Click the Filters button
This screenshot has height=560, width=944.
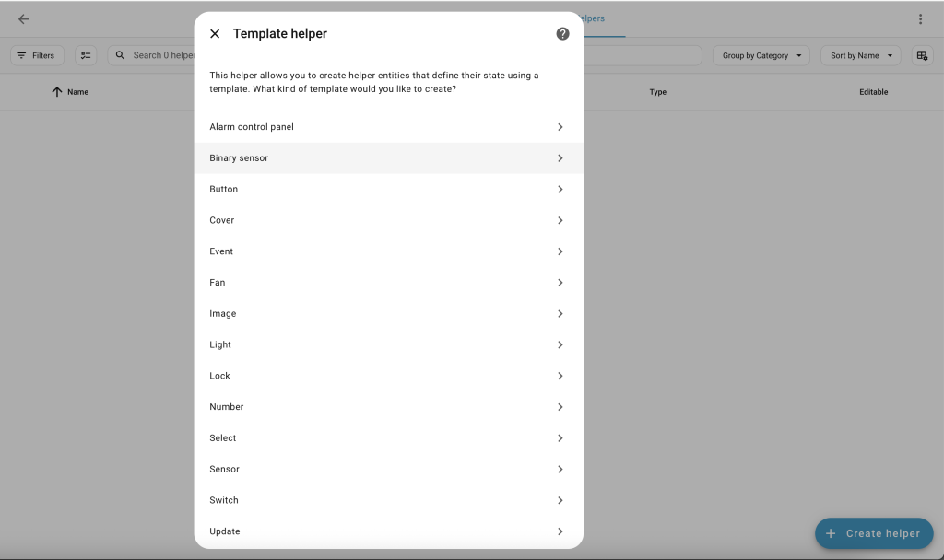coord(37,55)
